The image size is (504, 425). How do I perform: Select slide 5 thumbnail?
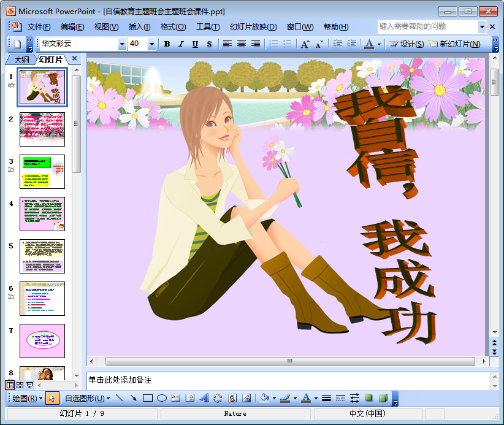[x=42, y=256]
